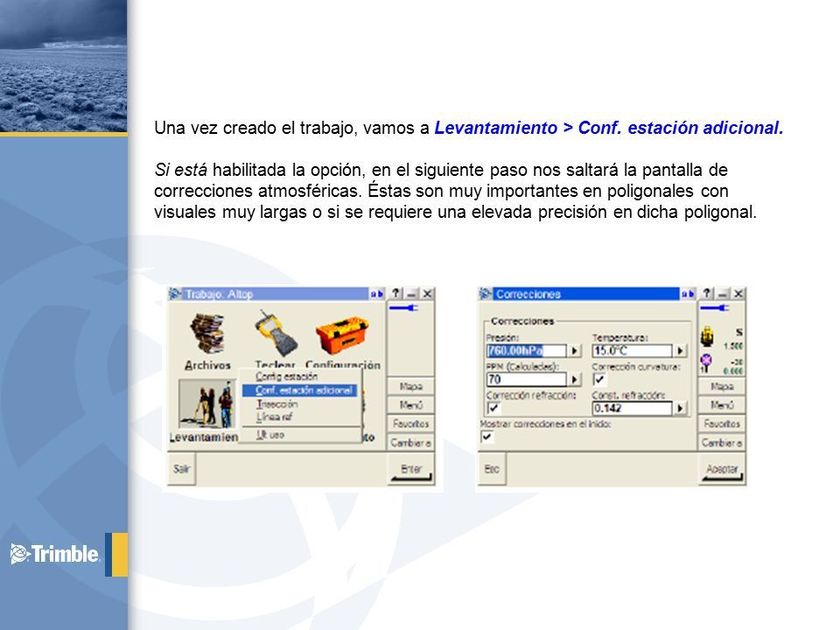Click the Enter button
The height and width of the screenshot is (630, 840).
pos(410,469)
